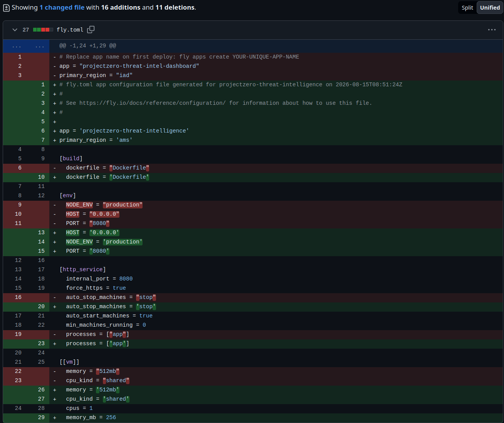Expand hidden lines above the hunk header
This screenshot has width=504, height=423.
(x=26, y=46)
